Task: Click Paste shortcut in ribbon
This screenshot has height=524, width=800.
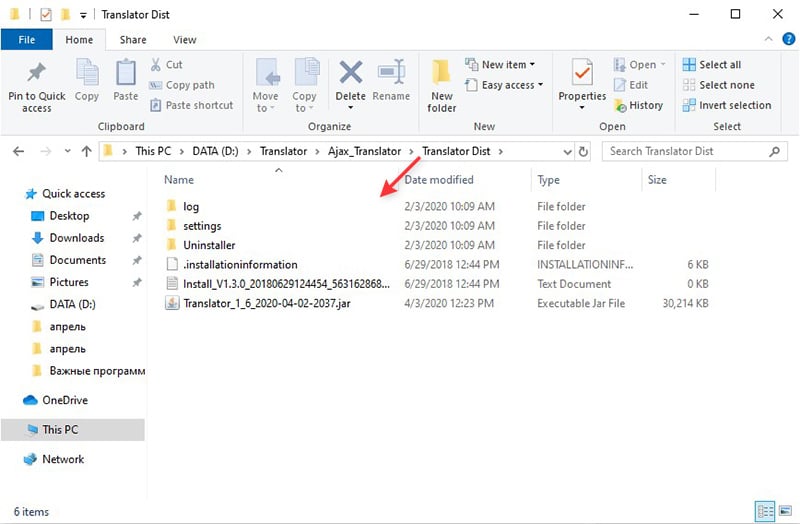Action: (192, 105)
